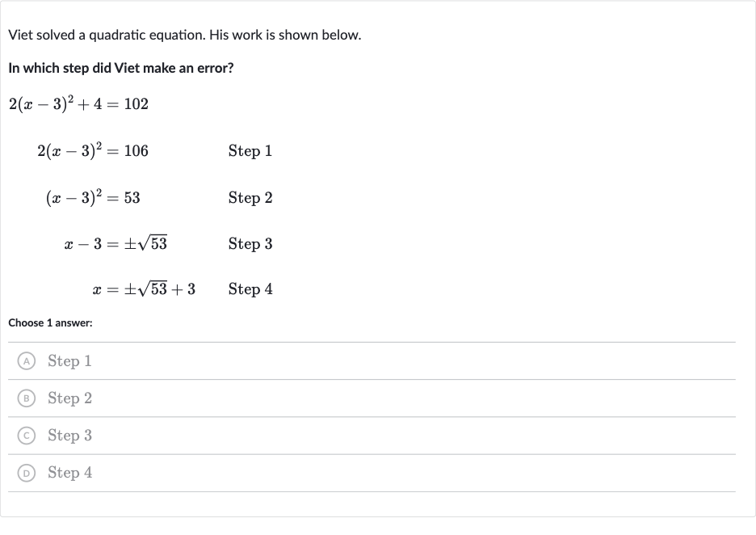This screenshot has height=535, width=756.
Task: Select the radio circle labeled C
Action: pyautogui.click(x=26, y=436)
